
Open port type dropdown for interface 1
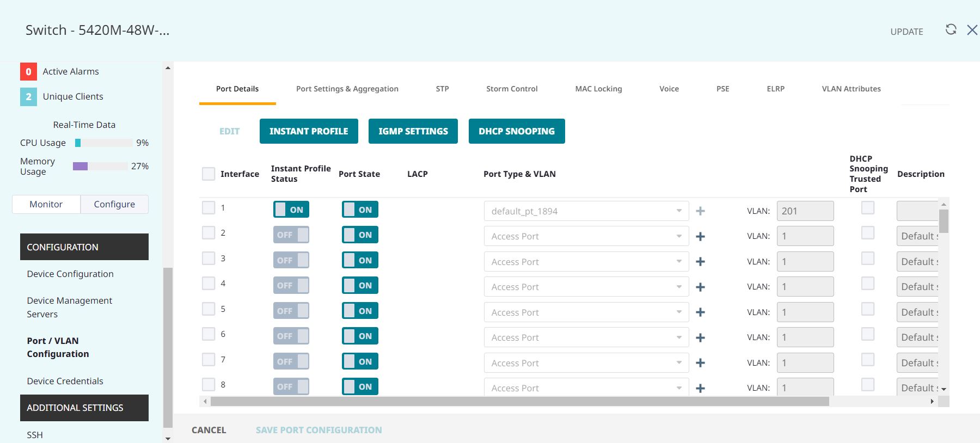tap(586, 211)
